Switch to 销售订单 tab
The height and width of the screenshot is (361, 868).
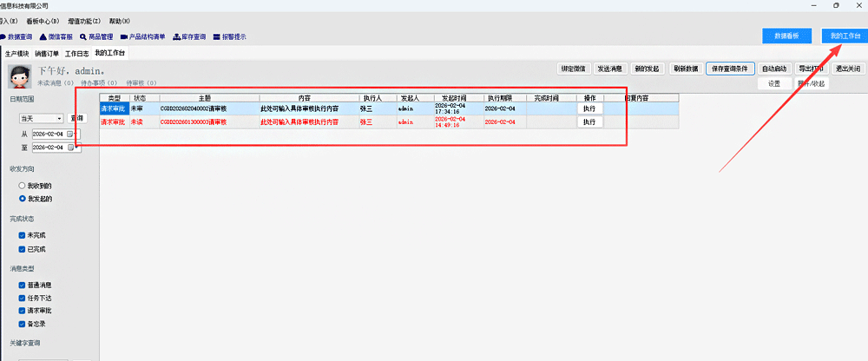(x=47, y=53)
